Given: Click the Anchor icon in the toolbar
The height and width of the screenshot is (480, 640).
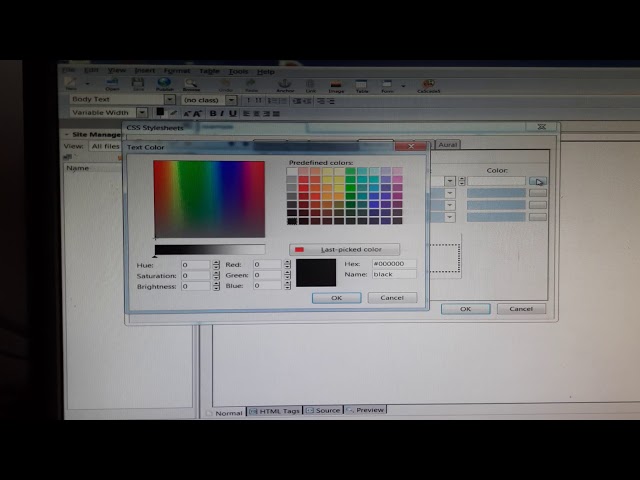Looking at the screenshot, I should click(x=285, y=84).
